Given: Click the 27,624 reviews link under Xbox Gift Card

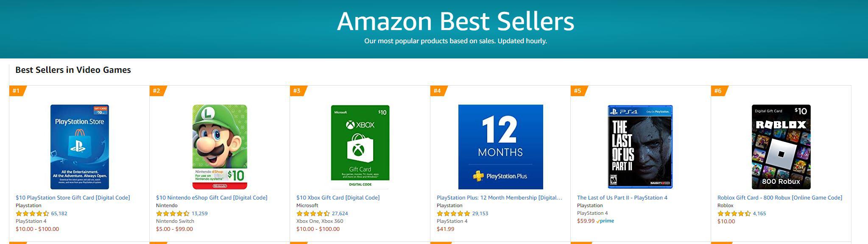Looking at the screenshot, I should (x=339, y=213).
